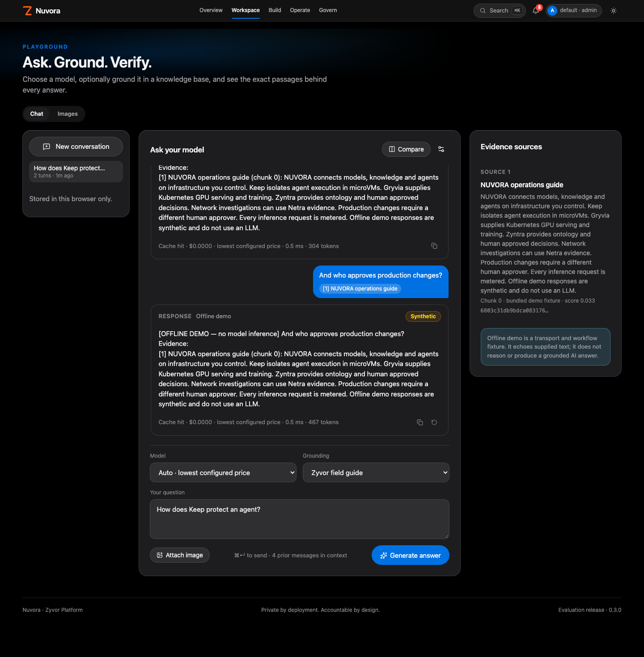Start a New conversation
Viewport: 644px width, 657px height.
tap(76, 147)
